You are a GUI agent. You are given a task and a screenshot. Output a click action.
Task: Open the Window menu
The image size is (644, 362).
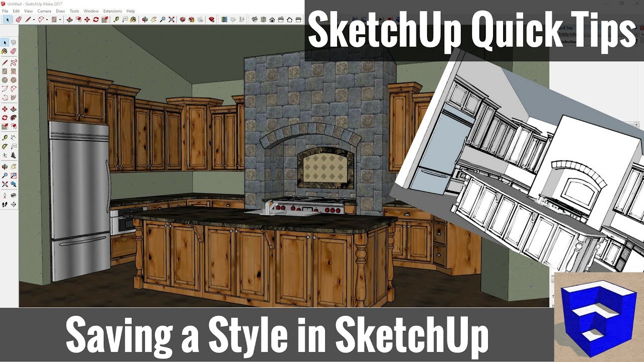click(x=91, y=11)
